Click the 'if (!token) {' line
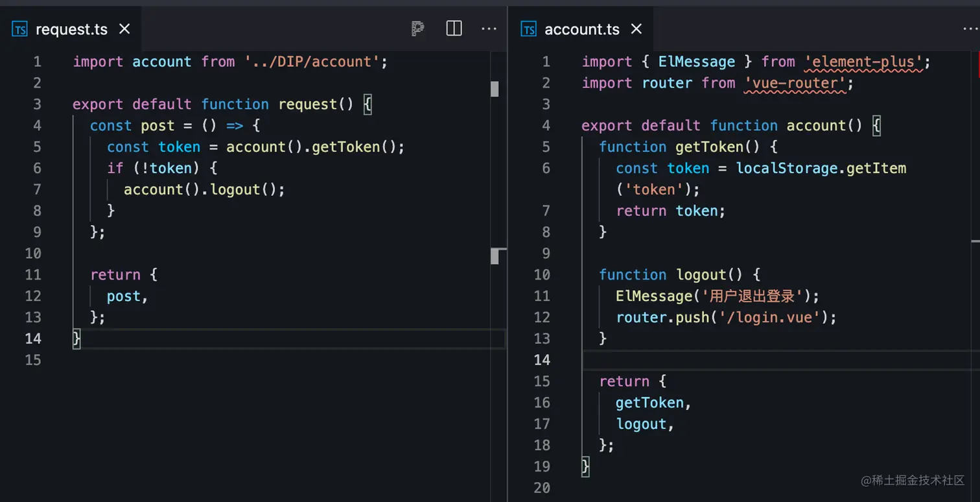The width and height of the screenshot is (980, 502). click(162, 169)
